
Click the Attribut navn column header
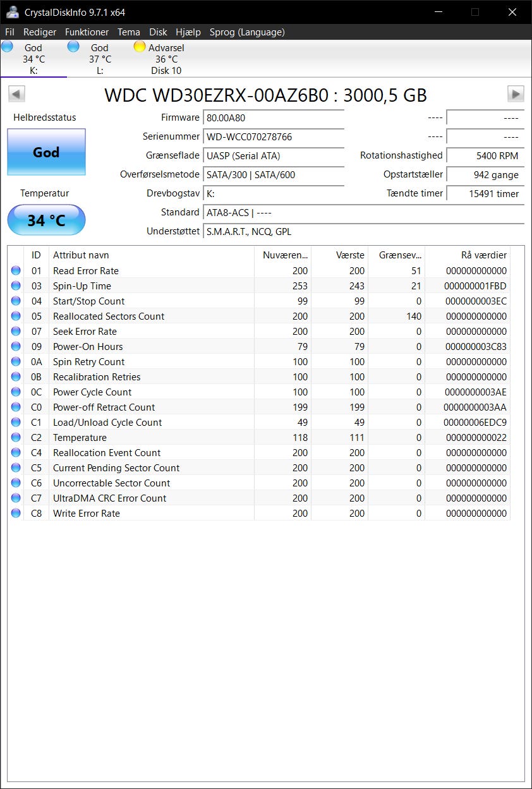coord(152,255)
